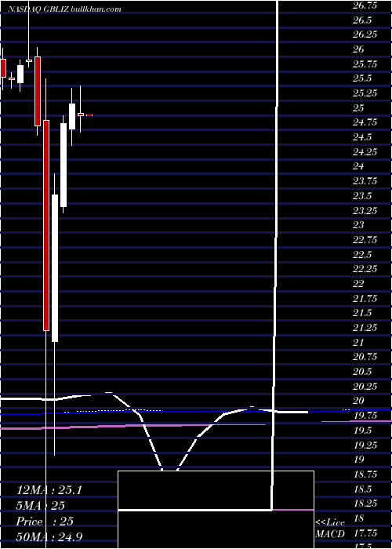Select the 19.25 price axis label
Image resolution: width=392 pixels, height=549 pixels.
click(x=365, y=445)
